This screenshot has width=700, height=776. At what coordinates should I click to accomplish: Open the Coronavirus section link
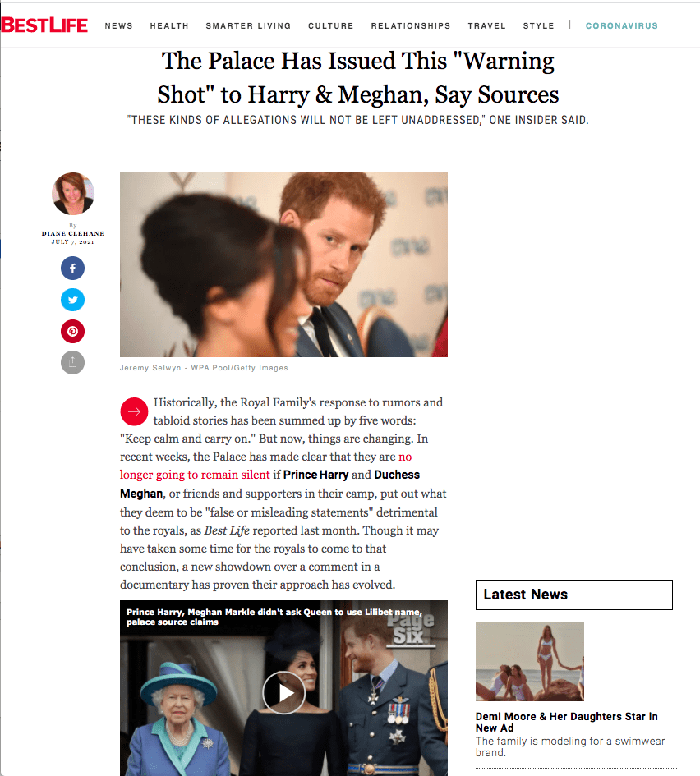(x=622, y=25)
